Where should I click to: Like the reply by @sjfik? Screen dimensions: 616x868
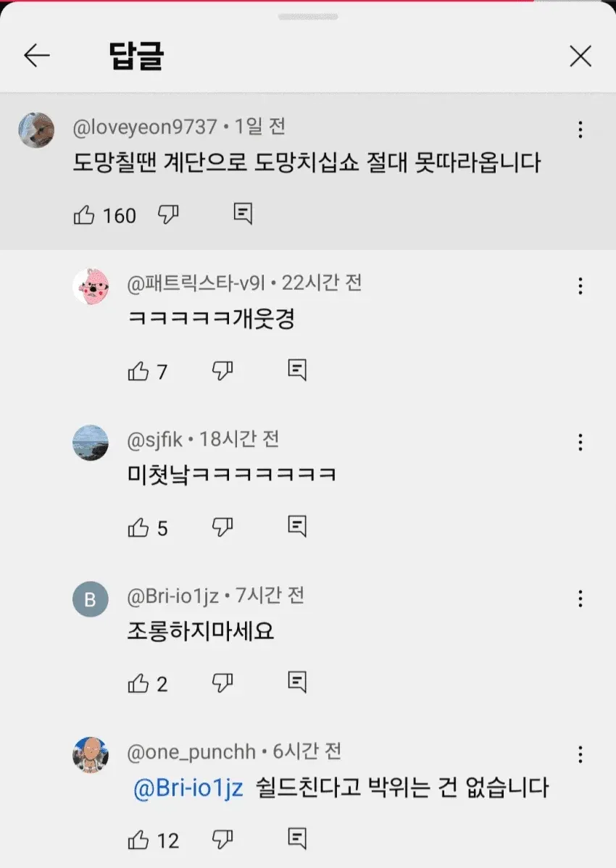pos(138,527)
